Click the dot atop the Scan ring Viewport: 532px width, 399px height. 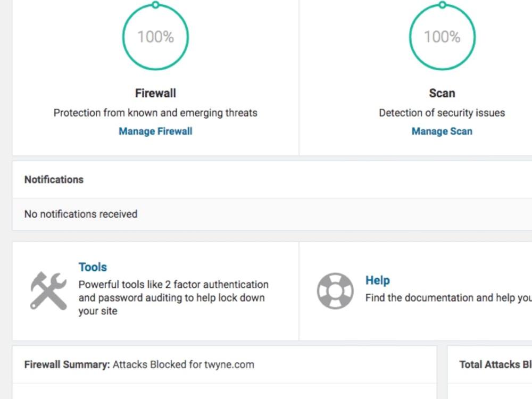click(x=442, y=4)
